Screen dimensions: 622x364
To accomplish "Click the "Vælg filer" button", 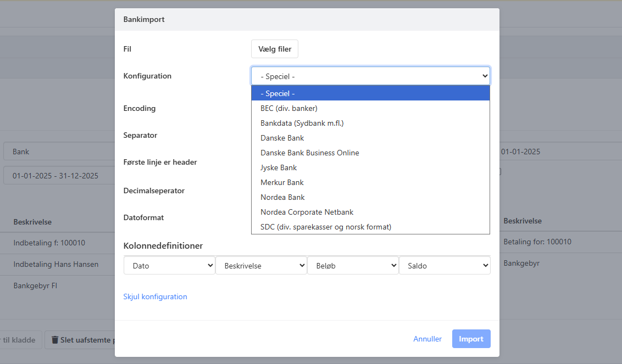I will click(274, 49).
